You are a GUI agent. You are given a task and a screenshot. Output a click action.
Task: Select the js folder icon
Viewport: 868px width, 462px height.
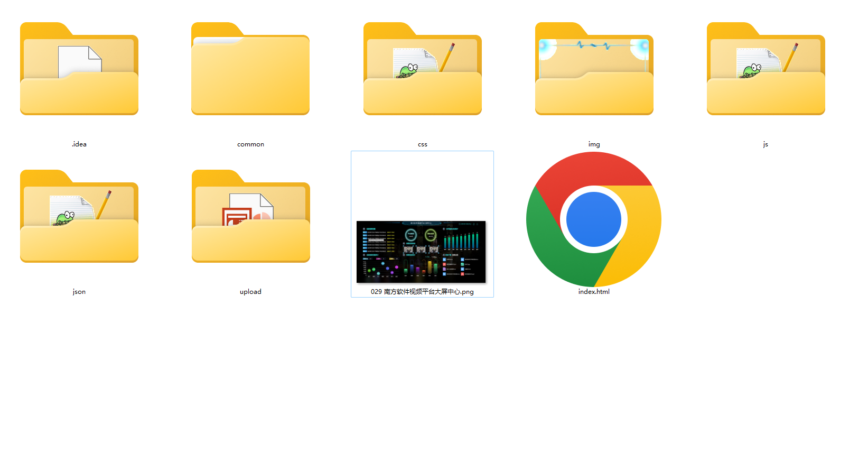pos(766,68)
